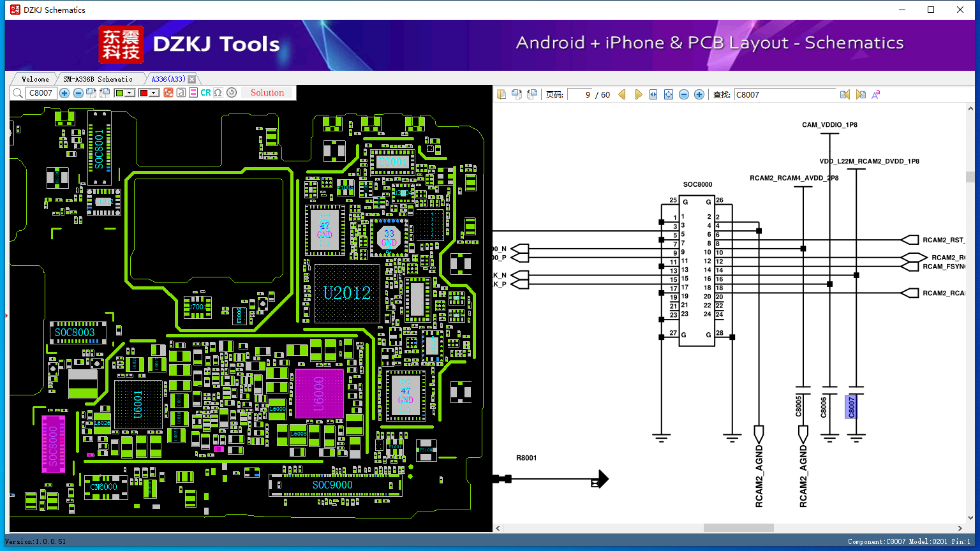The height and width of the screenshot is (551, 980).
Task: Click the schematic scrollbar left arrow
Action: pos(498,528)
